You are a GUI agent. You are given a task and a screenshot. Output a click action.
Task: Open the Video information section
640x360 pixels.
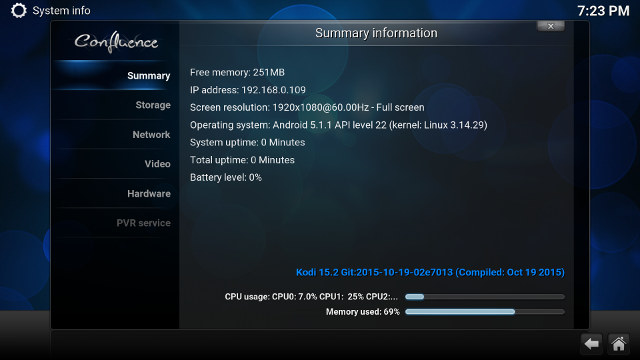click(x=115, y=164)
